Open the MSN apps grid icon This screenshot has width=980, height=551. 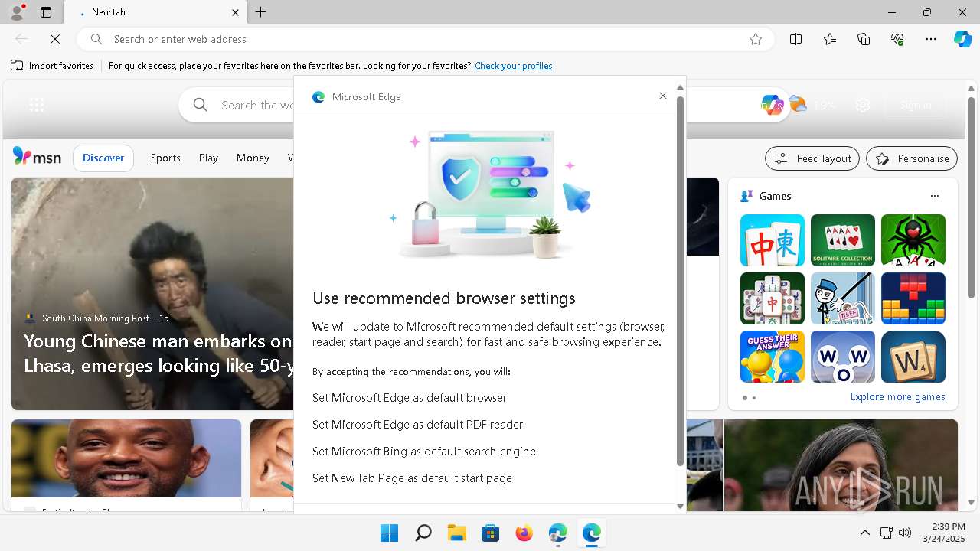point(36,105)
